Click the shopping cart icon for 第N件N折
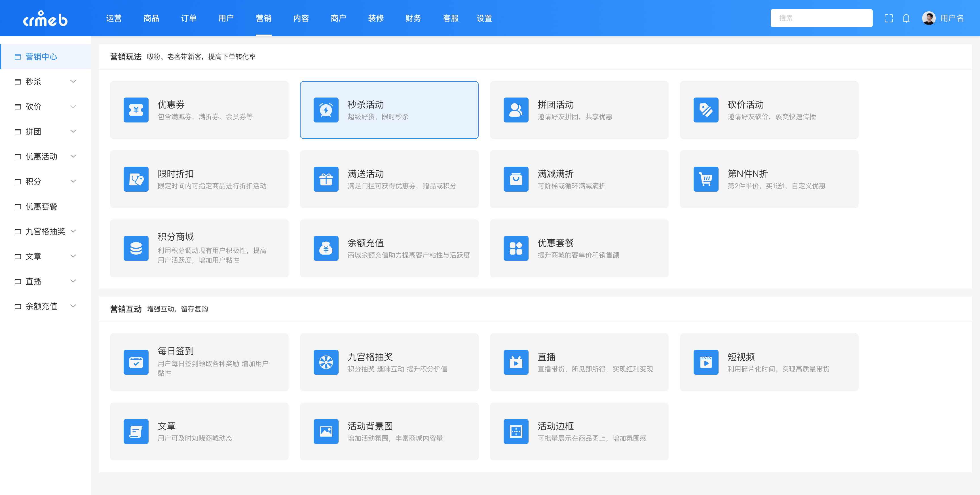This screenshot has width=980, height=495. [706, 179]
